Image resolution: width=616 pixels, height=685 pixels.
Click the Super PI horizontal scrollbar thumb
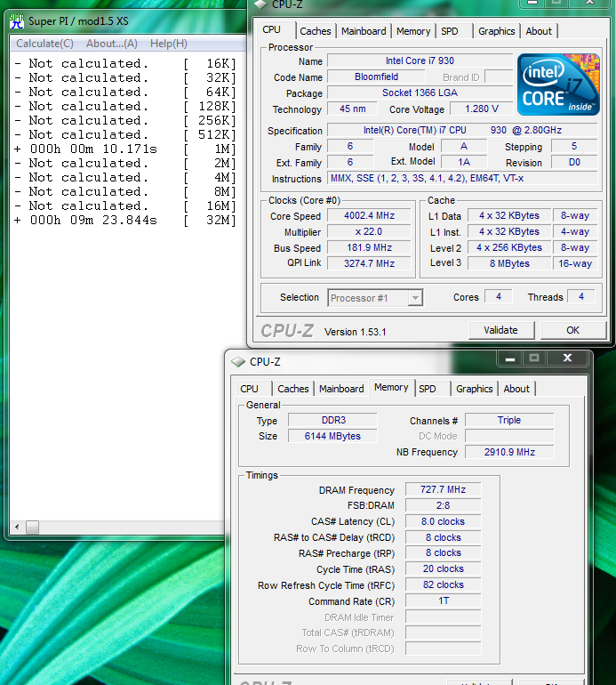point(32,528)
